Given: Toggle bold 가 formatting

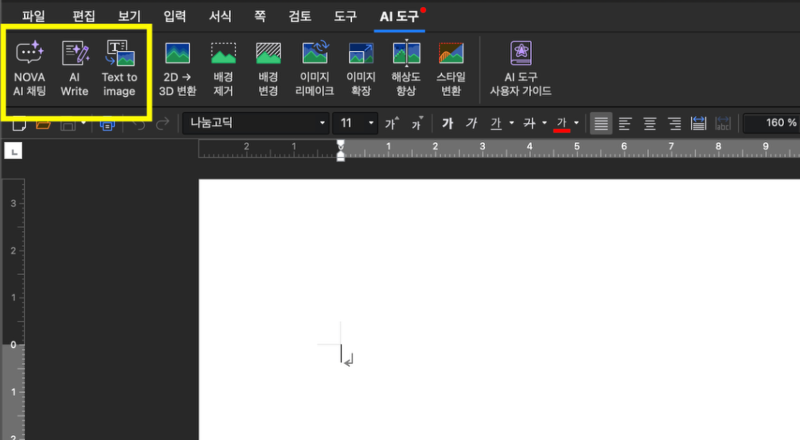Looking at the screenshot, I should point(447,123).
